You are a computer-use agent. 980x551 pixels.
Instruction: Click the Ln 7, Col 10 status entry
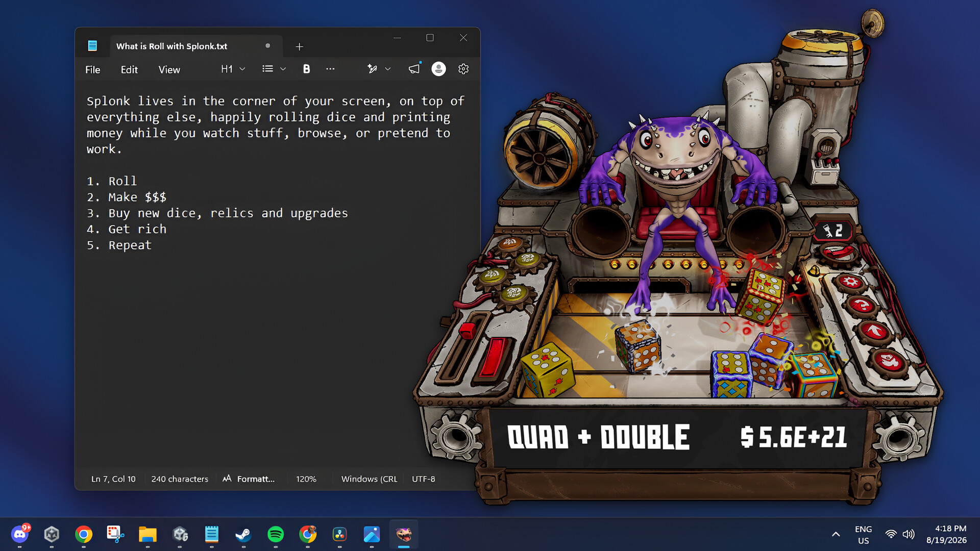click(113, 479)
